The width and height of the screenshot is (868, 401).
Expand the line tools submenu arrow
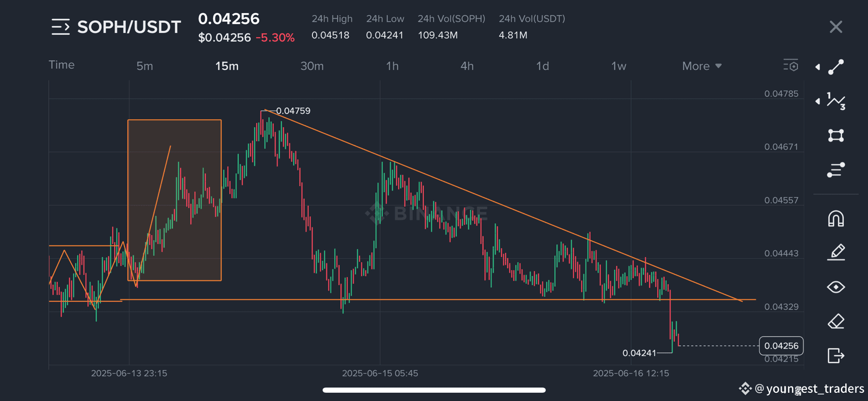[818, 67]
